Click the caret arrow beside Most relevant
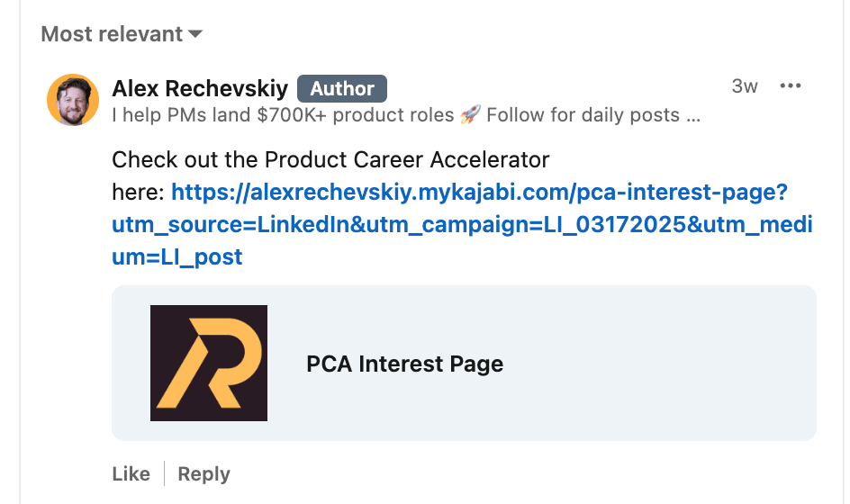The width and height of the screenshot is (850, 504). click(195, 35)
